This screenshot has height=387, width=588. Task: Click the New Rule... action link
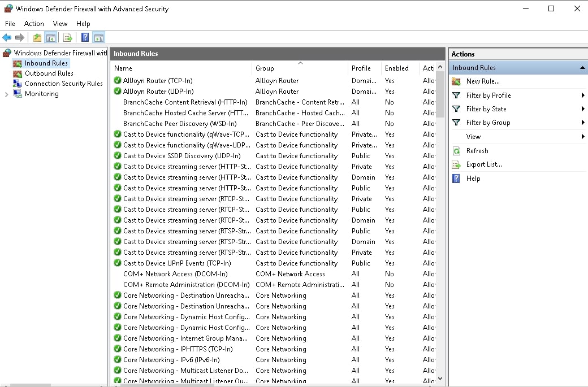tap(483, 81)
